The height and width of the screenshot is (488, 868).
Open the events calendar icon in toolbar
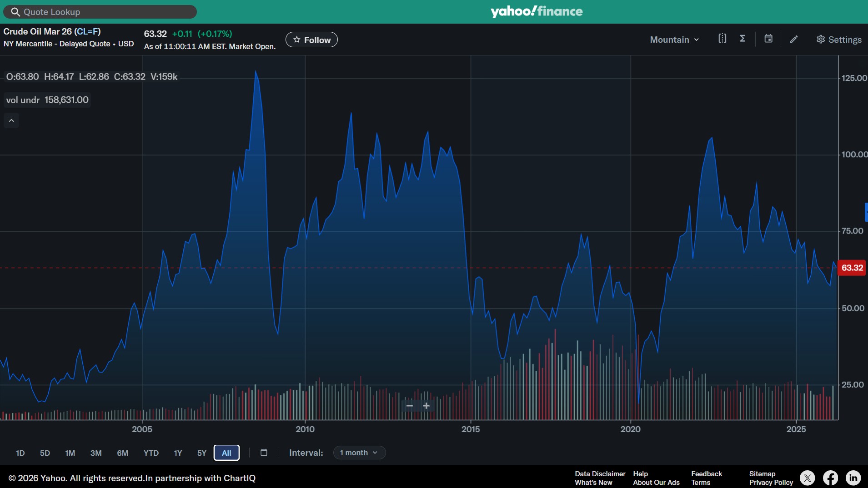(x=768, y=39)
